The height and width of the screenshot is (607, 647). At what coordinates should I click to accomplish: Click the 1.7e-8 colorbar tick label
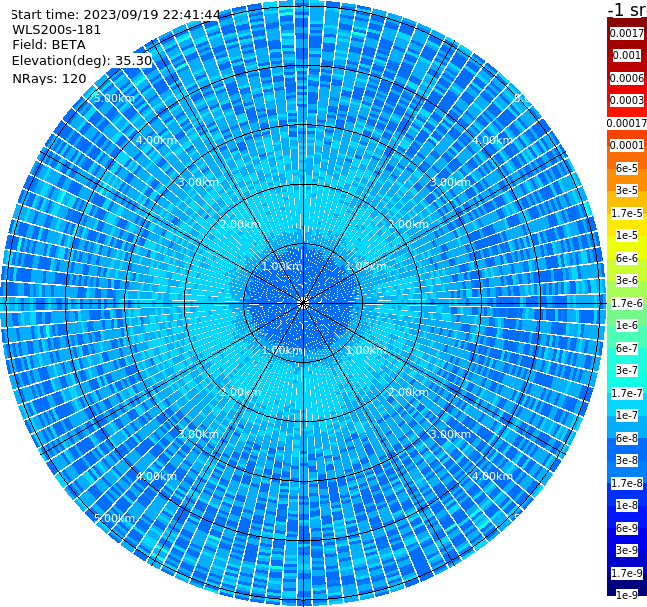[x=627, y=483]
